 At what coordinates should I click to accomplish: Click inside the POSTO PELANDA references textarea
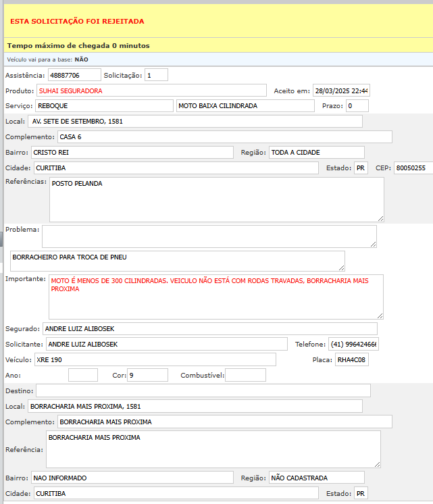pos(216,199)
